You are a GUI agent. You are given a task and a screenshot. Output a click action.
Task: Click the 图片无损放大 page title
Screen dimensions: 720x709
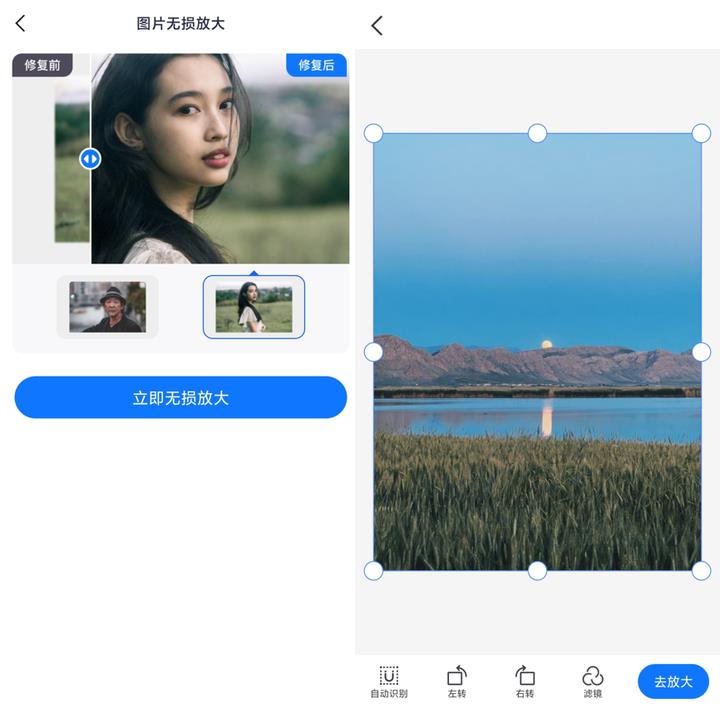[x=180, y=23]
